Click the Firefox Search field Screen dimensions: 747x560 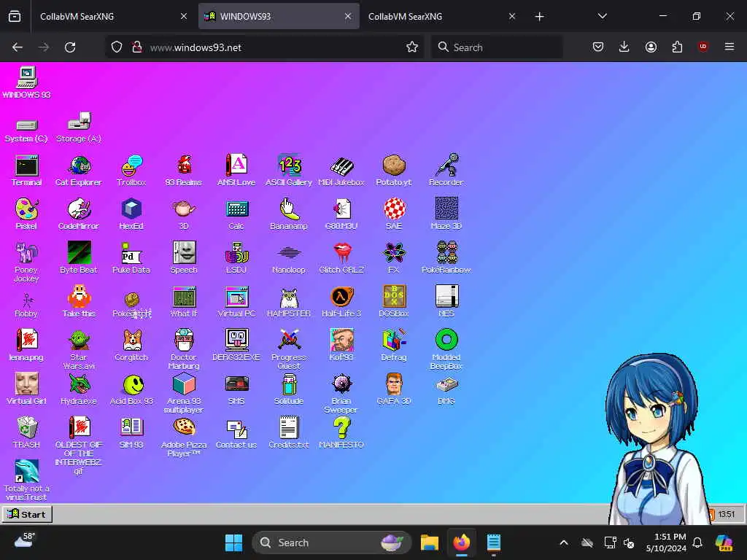pos(497,47)
